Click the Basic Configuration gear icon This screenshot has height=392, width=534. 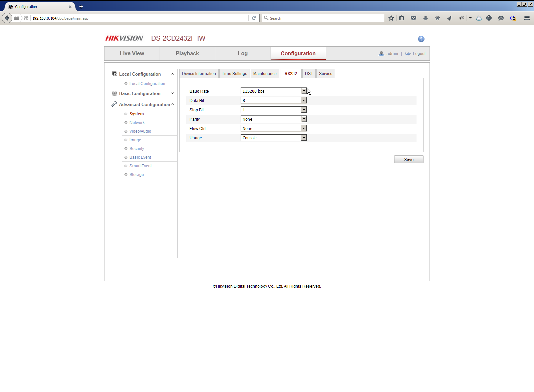(114, 93)
